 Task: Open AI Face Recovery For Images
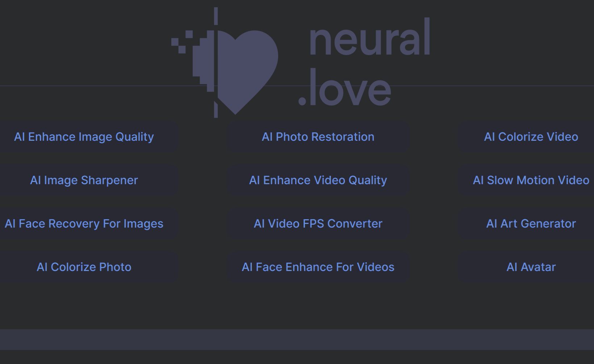(84, 224)
